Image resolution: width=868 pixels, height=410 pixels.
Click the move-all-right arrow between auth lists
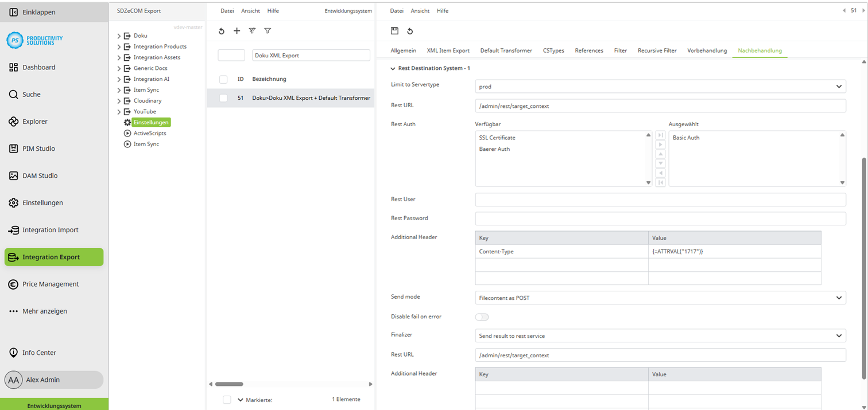pos(661,136)
